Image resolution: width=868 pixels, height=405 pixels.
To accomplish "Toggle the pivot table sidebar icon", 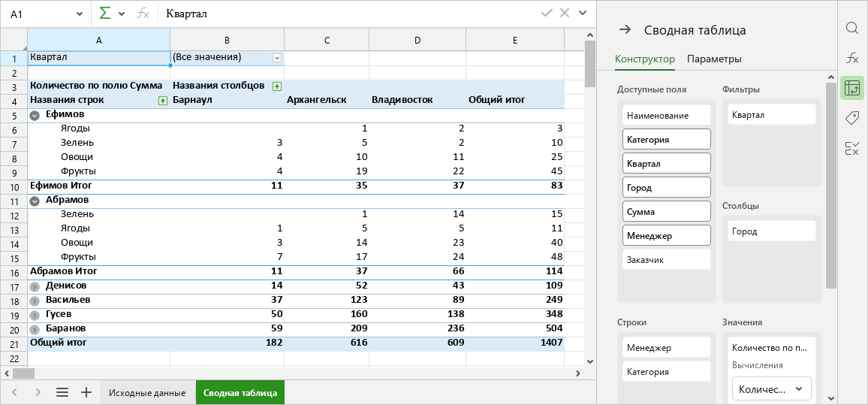I will tap(852, 88).
